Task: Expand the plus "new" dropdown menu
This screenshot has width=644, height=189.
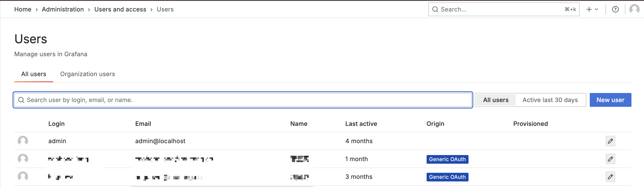Action: [592, 10]
